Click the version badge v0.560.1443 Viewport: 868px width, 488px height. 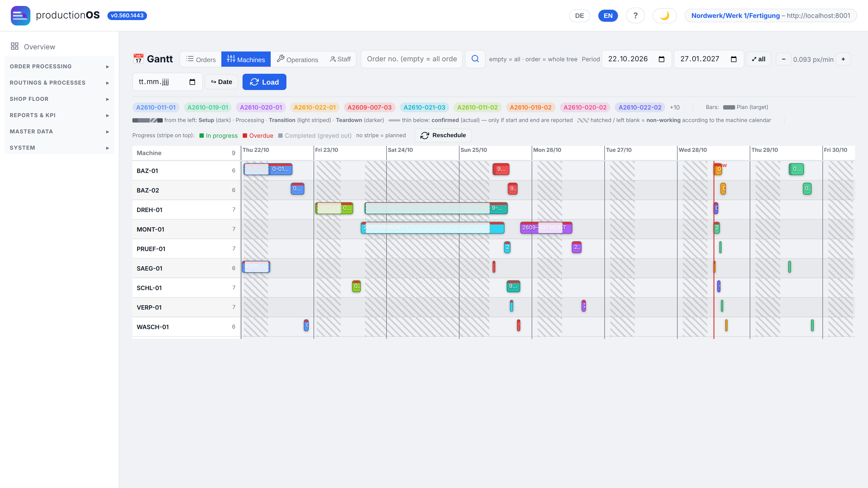click(127, 15)
